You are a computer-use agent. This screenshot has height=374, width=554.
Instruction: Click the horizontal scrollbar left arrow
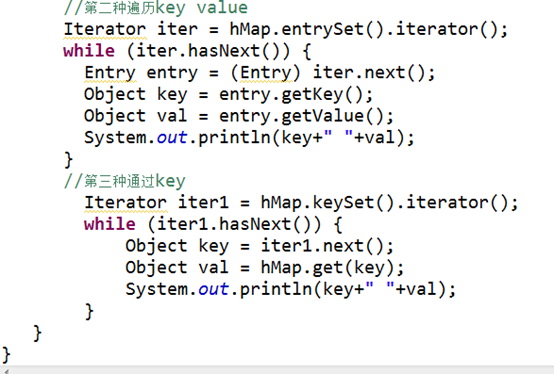pyautogui.click(x=6, y=371)
